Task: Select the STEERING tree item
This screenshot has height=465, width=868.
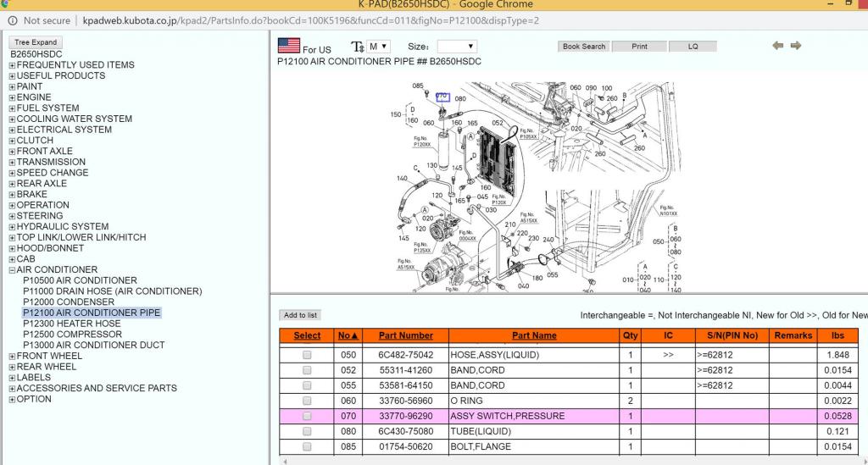Action: (39, 216)
